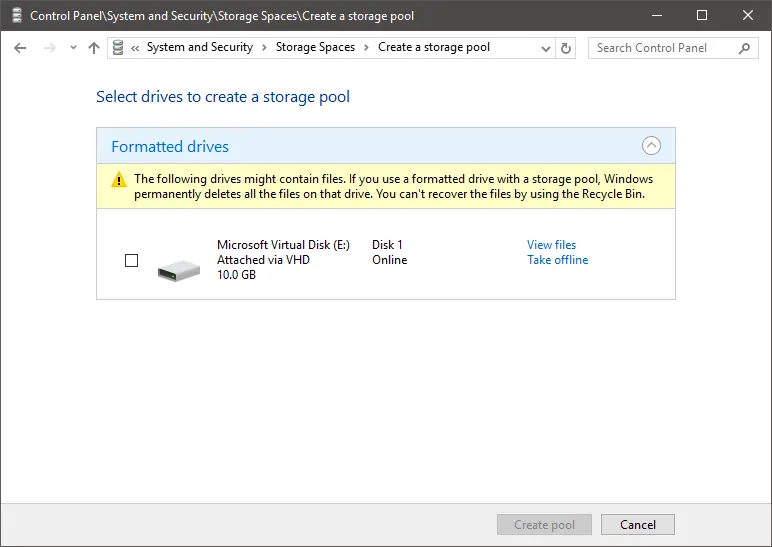Go back with the left arrow

point(20,48)
